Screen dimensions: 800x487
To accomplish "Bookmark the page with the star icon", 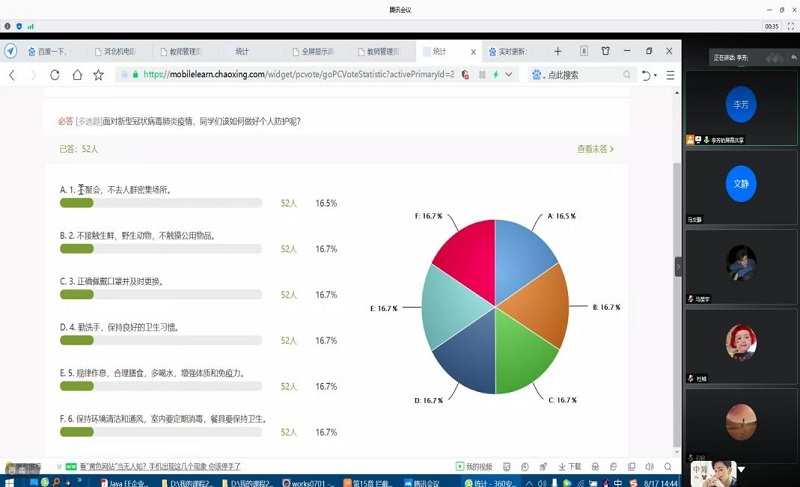I will (x=98, y=75).
